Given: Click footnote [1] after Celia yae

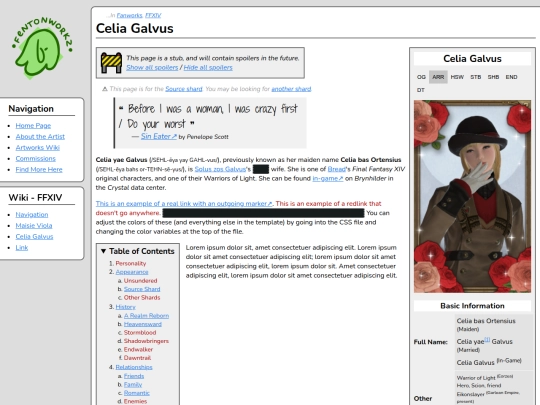Looking at the screenshot, I should (487, 340).
